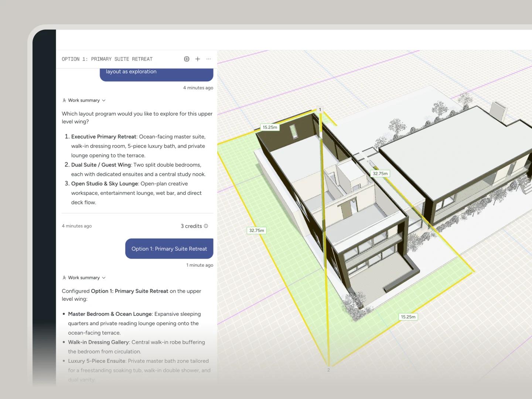Click the 'layout as exploration' message bubble

click(157, 74)
